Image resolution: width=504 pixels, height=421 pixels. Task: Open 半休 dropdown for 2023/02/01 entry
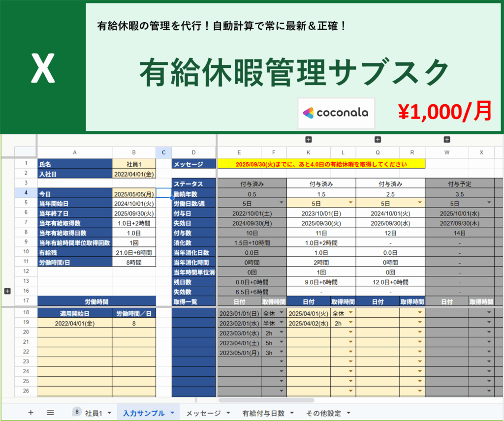pyautogui.click(x=282, y=323)
